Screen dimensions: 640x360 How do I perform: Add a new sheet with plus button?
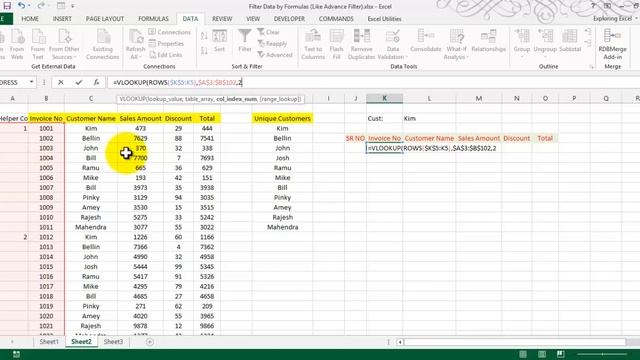click(x=150, y=342)
